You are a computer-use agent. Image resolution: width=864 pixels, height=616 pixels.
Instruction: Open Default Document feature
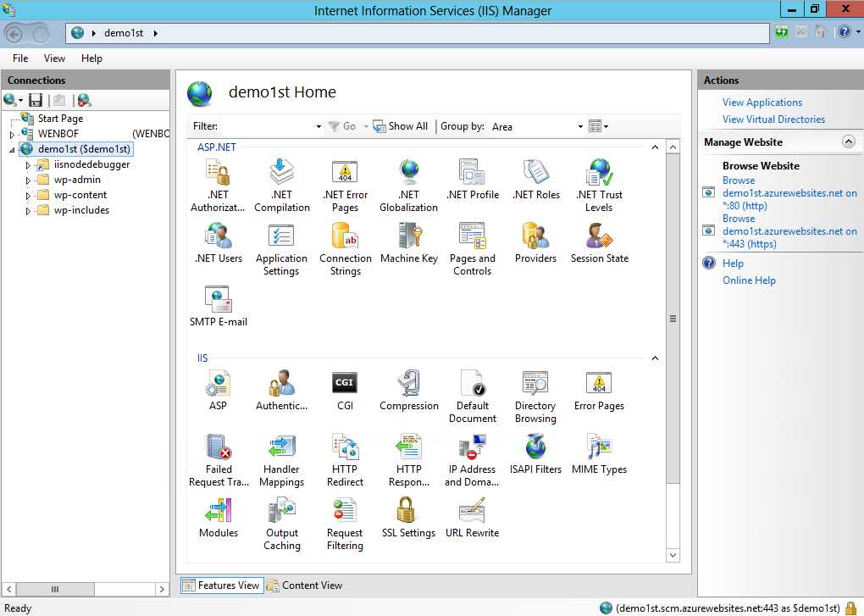472,397
